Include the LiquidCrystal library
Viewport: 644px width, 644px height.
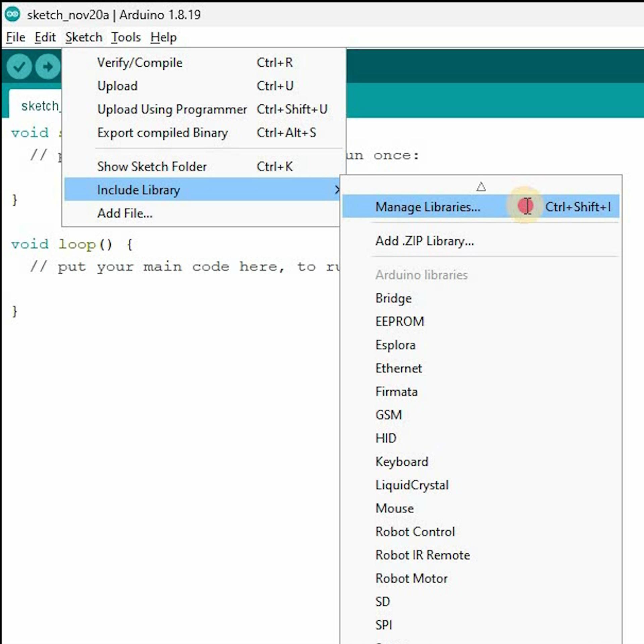(412, 485)
